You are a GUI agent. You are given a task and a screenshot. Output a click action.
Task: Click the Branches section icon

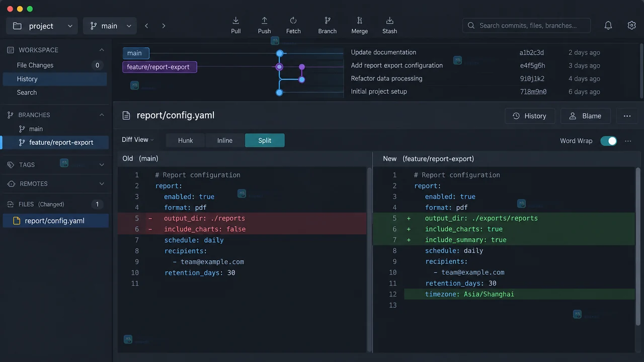[x=11, y=115]
